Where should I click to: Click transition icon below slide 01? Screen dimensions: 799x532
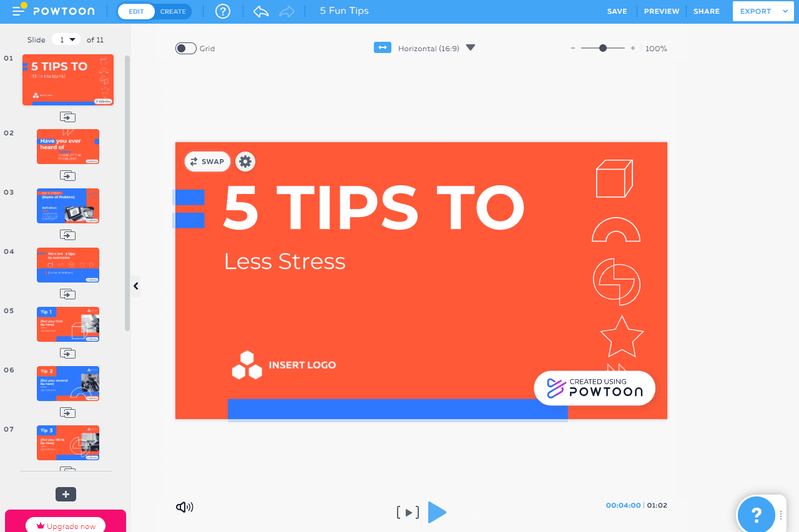67,117
